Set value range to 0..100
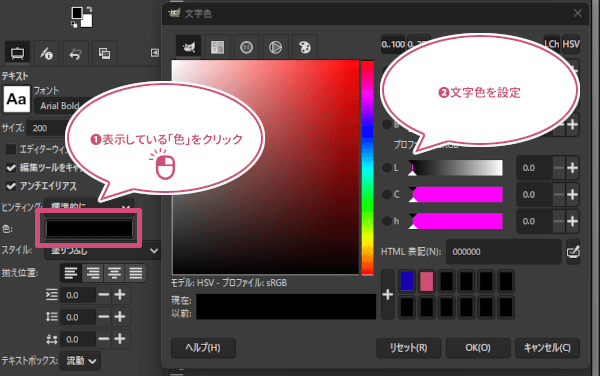 click(393, 44)
